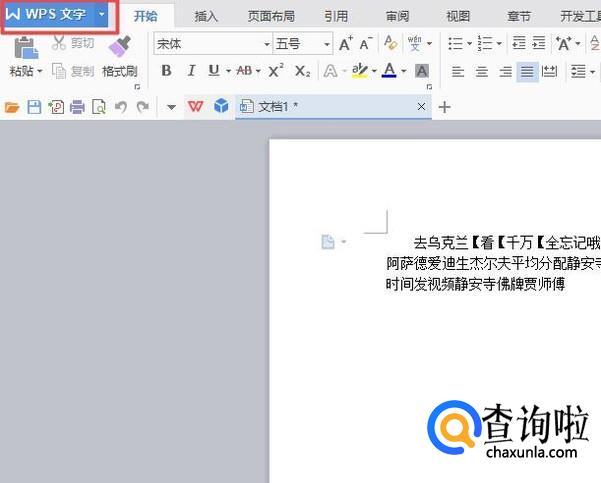The height and width of the screenshot is (483, 601).
Task: Expand the numbered list style dropdown
Action: click(499, 43)
